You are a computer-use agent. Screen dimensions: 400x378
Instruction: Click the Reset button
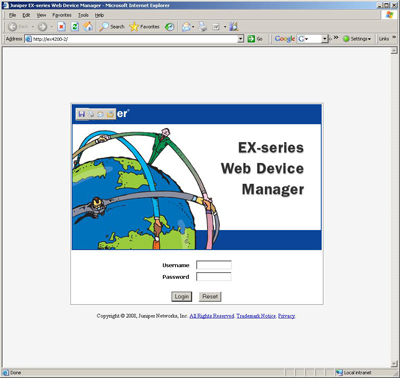[210, 296]
